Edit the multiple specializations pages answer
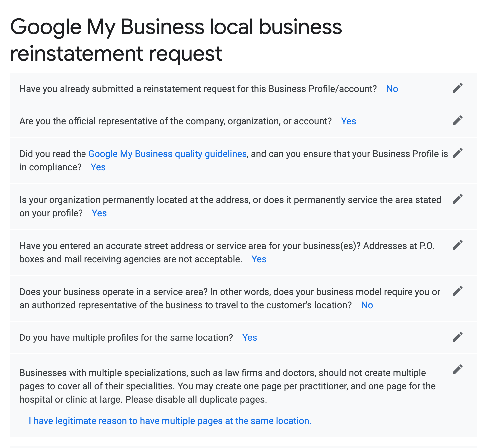The height and width of the screenshot is (448, 493). (458, 370)
